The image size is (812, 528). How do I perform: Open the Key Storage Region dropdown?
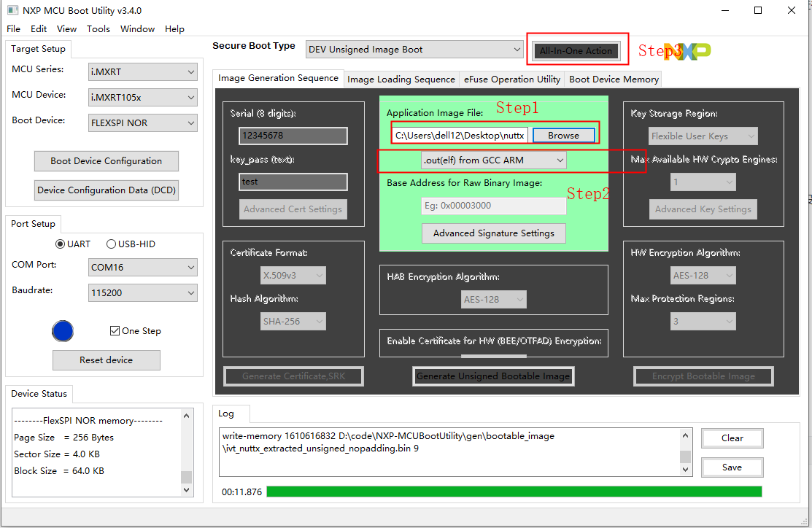[x=703, y=136]
